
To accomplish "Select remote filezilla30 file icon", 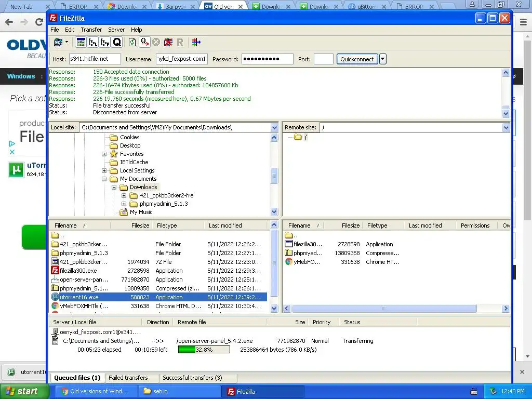I will point(289,244).
